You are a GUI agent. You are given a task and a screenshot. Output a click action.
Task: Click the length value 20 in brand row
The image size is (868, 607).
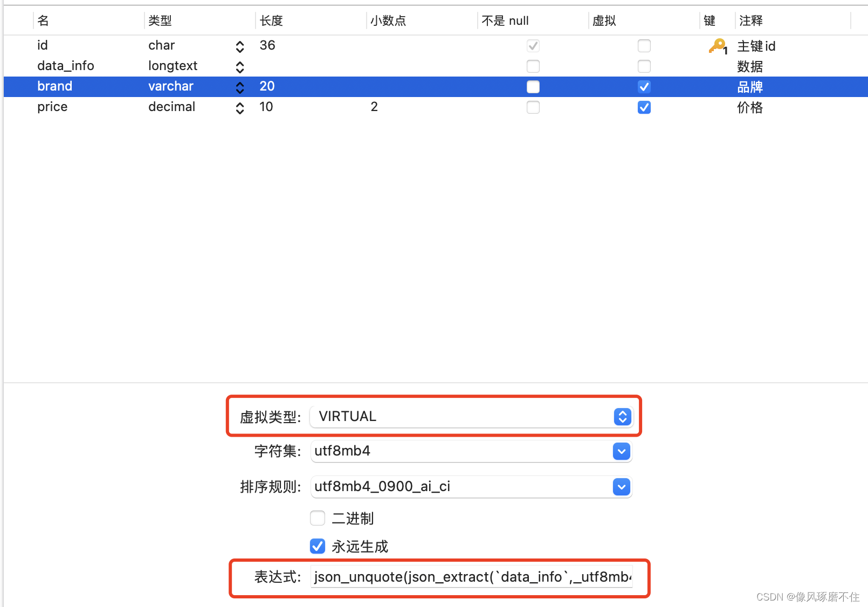coord(267,86)
